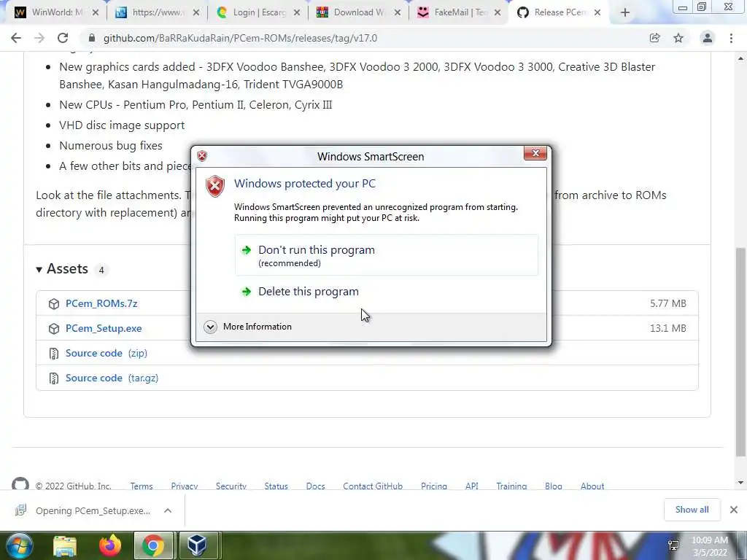Open Chrome three-dot menu
Screen dimensions: 747x560
731,38
